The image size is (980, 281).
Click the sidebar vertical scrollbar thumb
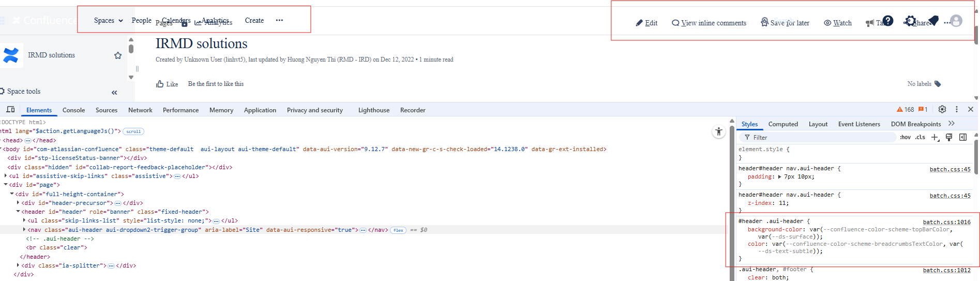point(131,49)
